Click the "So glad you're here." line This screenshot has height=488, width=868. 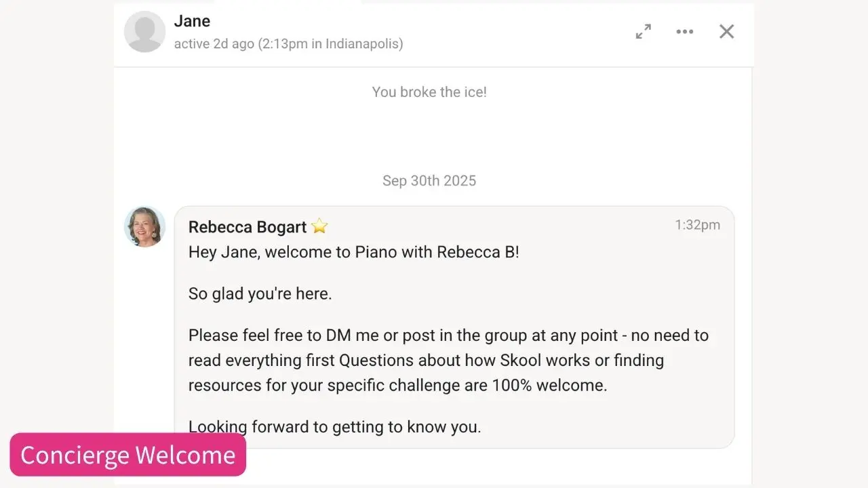[260, 294]
